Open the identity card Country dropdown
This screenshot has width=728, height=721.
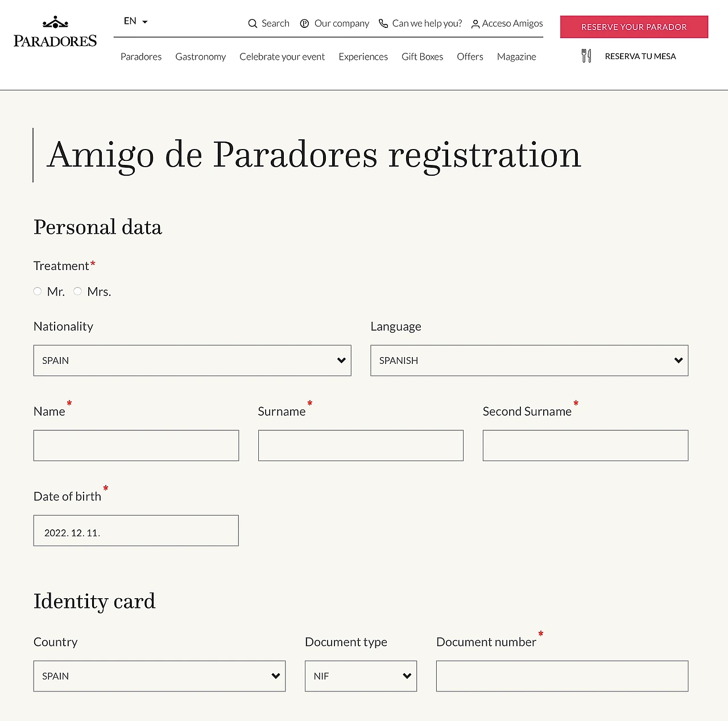coord(160,676)
